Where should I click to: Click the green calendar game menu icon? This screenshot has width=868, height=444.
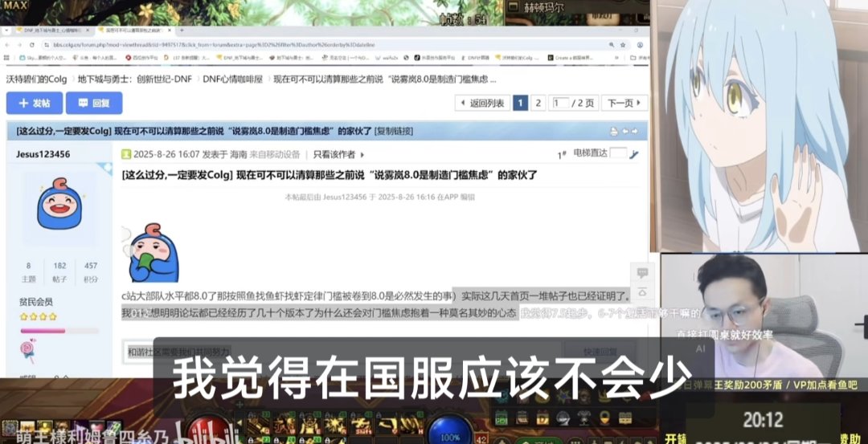pyautogui.click(x=502, y=418)
